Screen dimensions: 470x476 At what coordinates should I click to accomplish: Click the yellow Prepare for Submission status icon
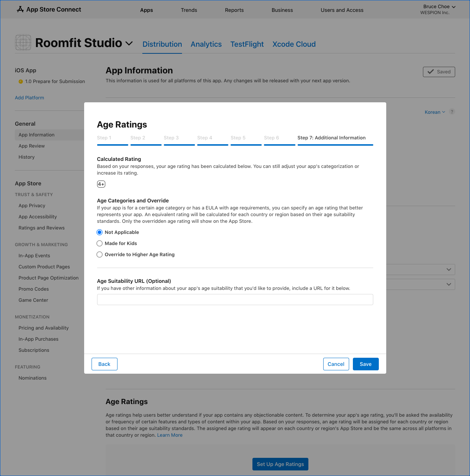(21, 82)
